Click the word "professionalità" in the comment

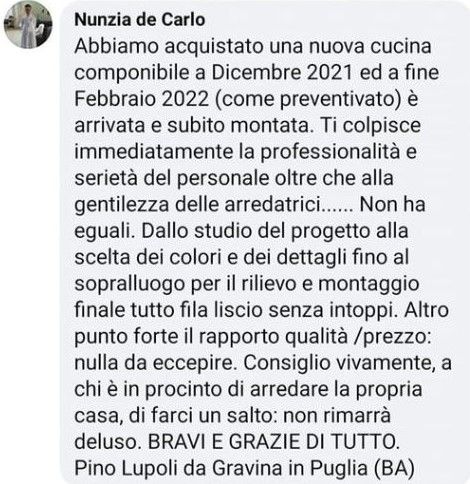(x=330, y=152)
